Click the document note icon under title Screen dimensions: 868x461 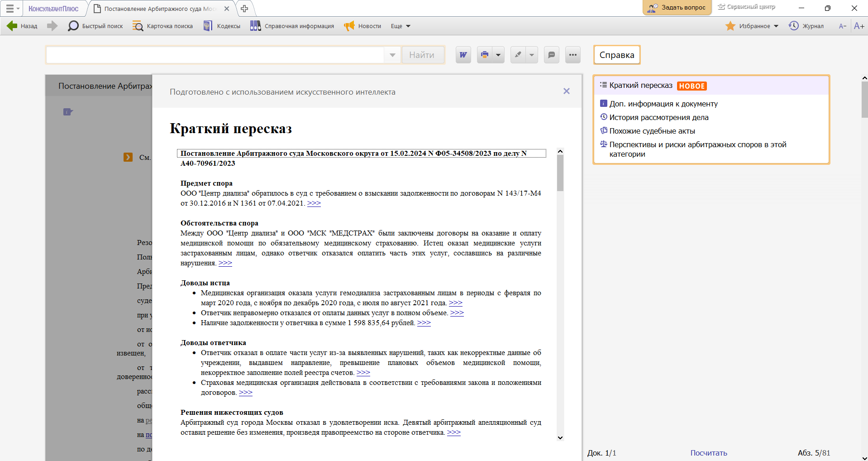pyautogui.click(x=68, y=112)
